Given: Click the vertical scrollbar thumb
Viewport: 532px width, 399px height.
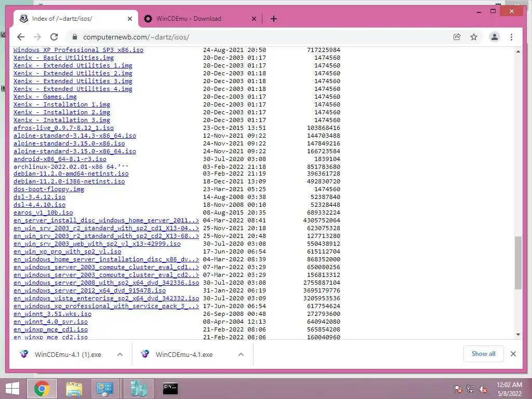Looking at the screenshot, I should click(518, 263).
